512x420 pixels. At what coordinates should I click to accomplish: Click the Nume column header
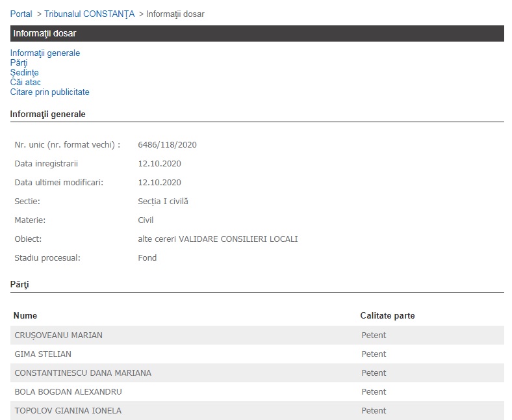(25, 316)
